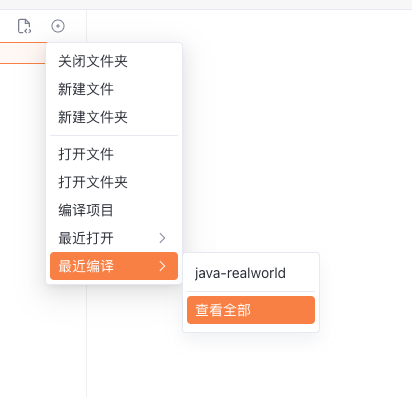This screenshot has height=397, width=412.
Task: Select 打开文件 in the context menu
Action: pos(114,154)
